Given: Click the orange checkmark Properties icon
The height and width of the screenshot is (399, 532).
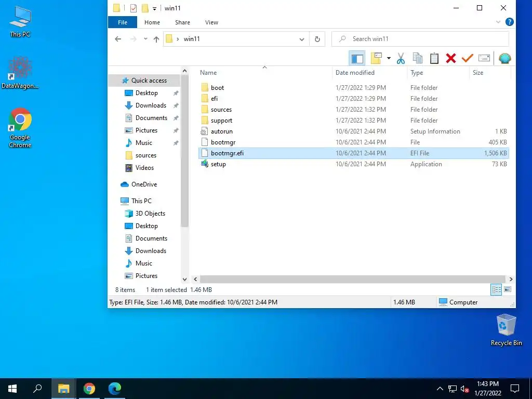Looking at the screenshot, I should coord(468,58).
